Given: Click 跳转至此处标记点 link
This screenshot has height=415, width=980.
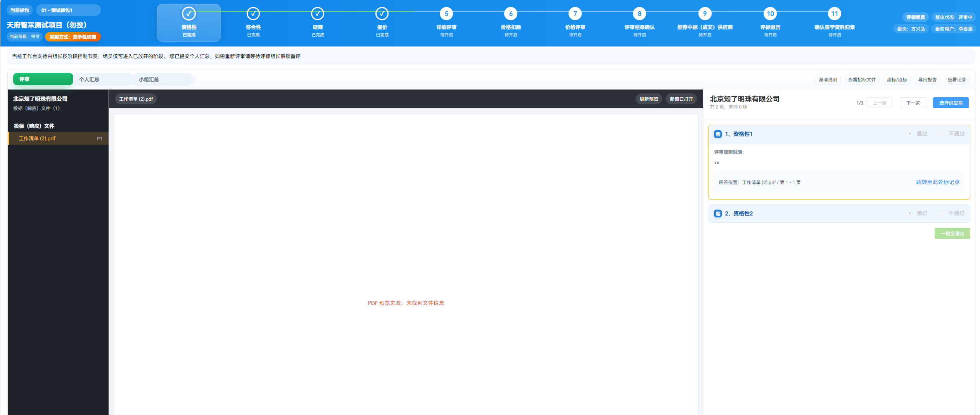Looking at the screenshot, I should pyautogui.click(x=938, y=182).
